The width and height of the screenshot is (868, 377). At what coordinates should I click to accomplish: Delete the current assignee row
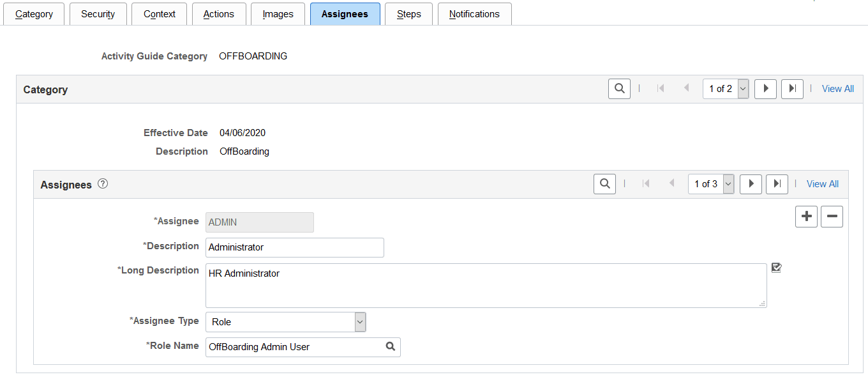(832, 217)
